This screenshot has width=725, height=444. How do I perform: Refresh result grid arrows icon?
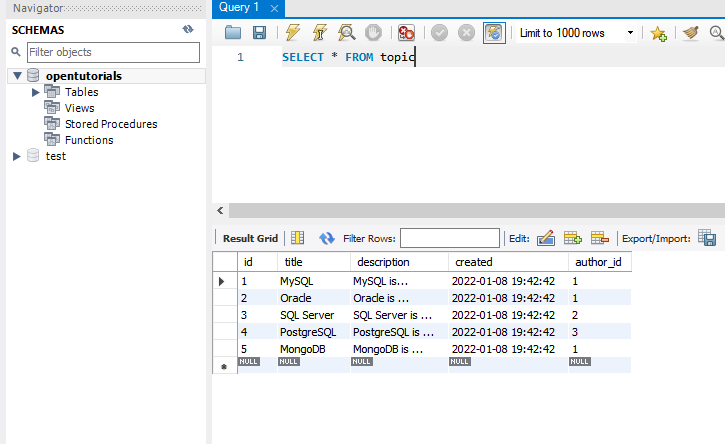pyautogui.click(x=327, y=238)
